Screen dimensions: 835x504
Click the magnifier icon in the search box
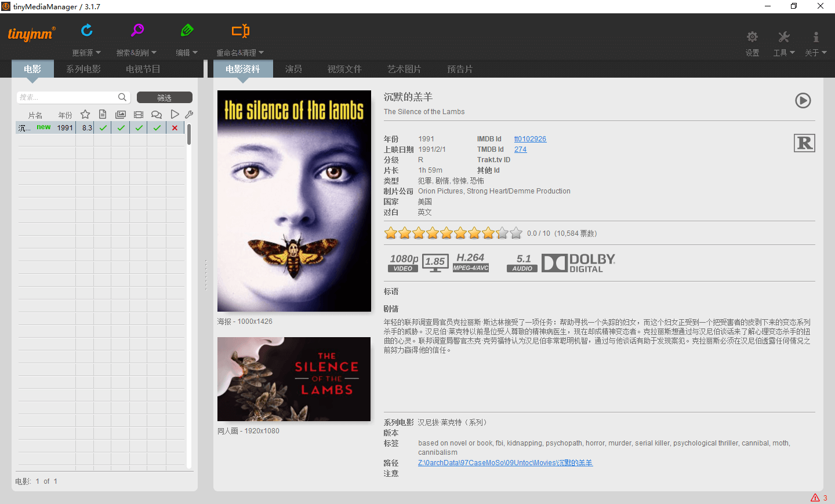[x=122, y=97]
